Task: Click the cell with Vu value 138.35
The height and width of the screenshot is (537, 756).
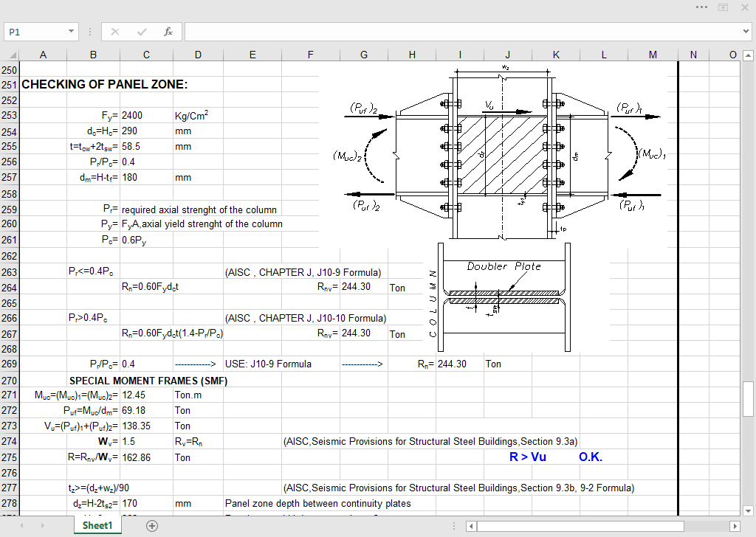Action: pyautogui.click(x=146, y=426)
